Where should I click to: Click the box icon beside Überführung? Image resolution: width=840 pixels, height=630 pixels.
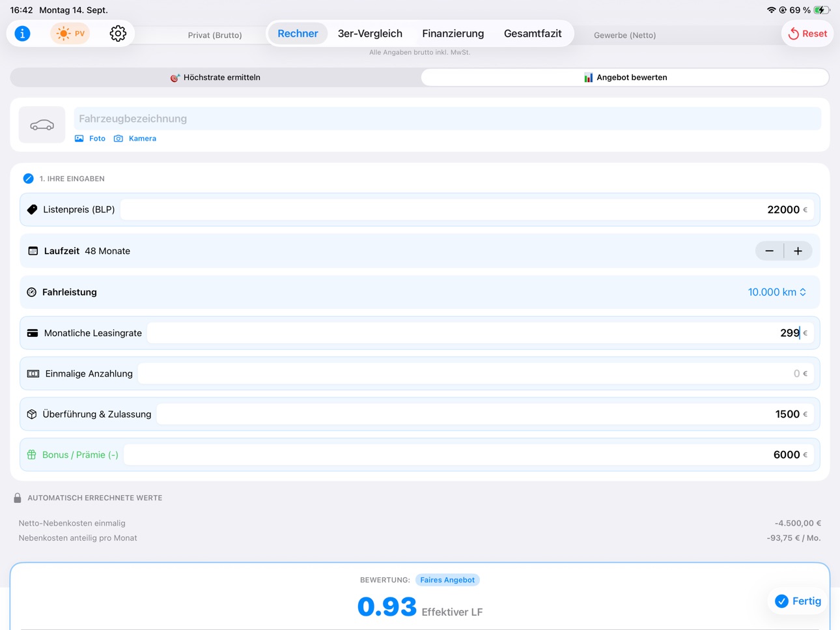31,414
